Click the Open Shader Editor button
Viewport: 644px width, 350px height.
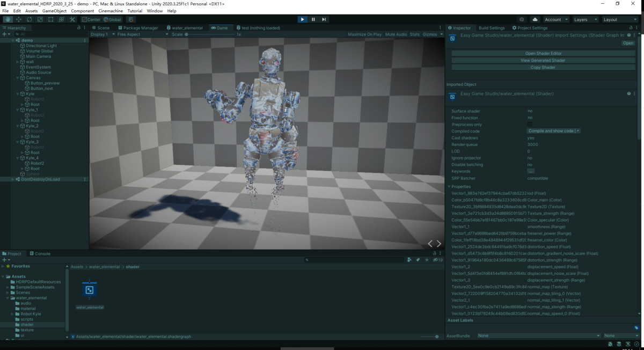543,53
